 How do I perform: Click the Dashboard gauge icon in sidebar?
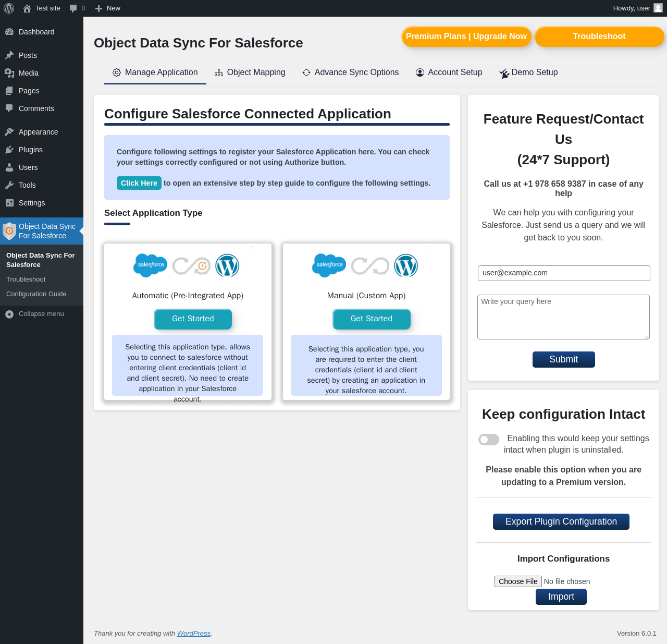coord(9,32)
